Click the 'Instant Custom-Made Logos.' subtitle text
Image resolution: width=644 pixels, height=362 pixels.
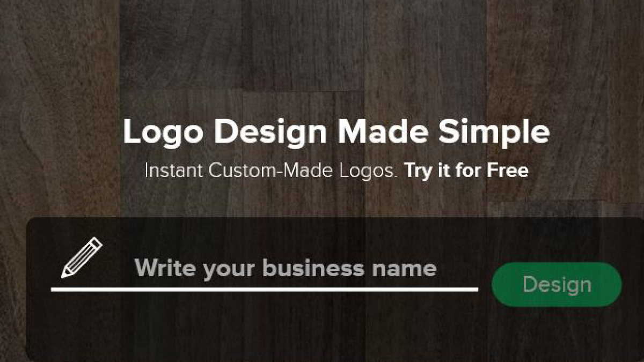[x=272, y=171]
